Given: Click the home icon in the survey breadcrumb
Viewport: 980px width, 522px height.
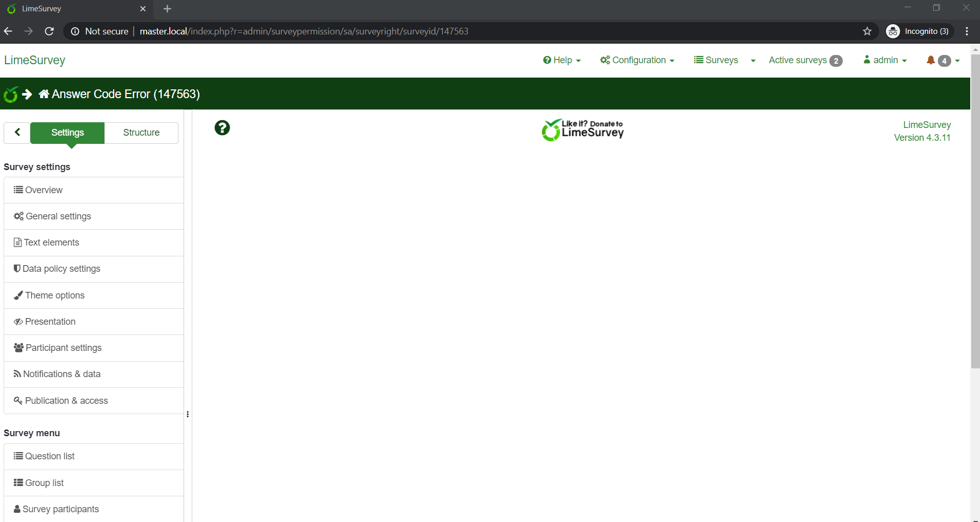Looking at the screenshot, I should pyautogui.click(x=44, y=94).
